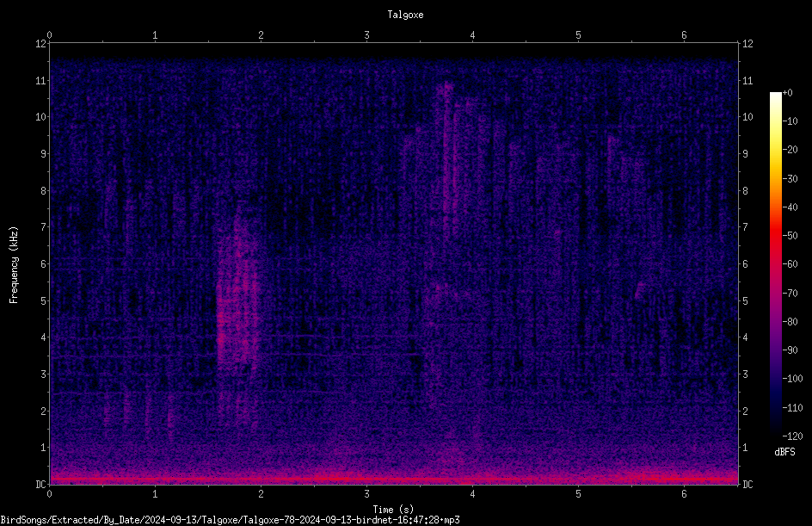Click the 6 second marker on the top axis

tap(684, 35)
